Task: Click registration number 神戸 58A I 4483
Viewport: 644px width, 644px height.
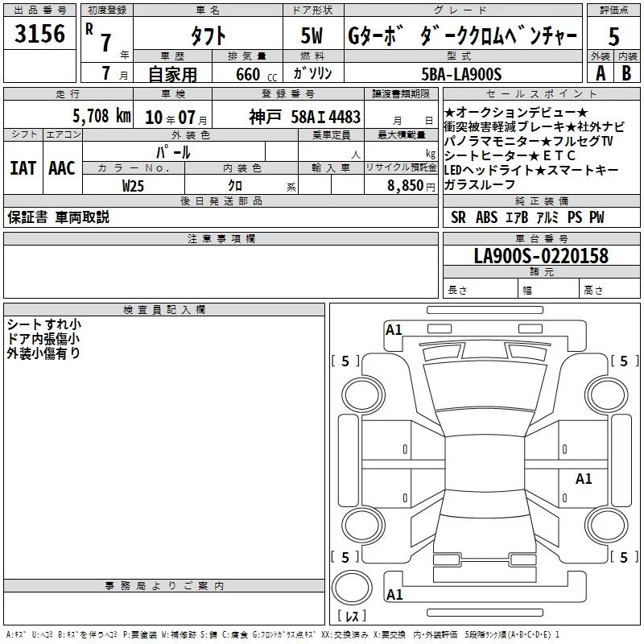Action: coord(304,117)
